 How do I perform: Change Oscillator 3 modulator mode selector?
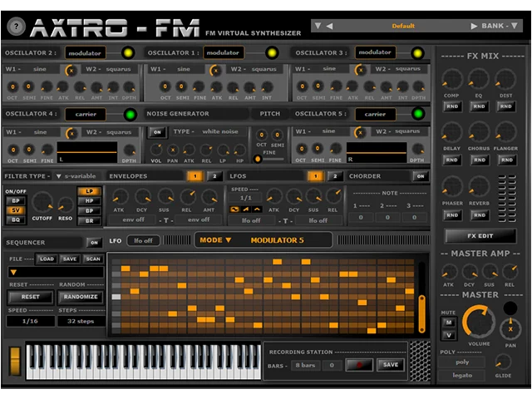(375, 52)
